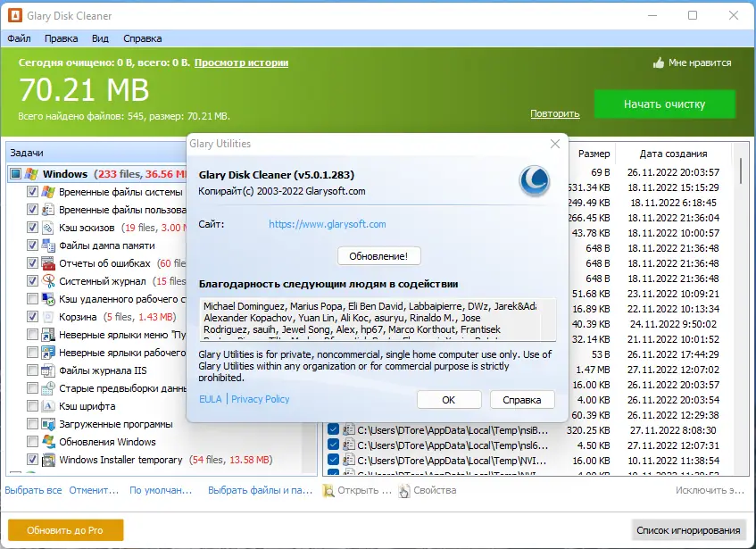Open the Правка menu
This screenshot has width=756, height=549.
pos(62,38)
